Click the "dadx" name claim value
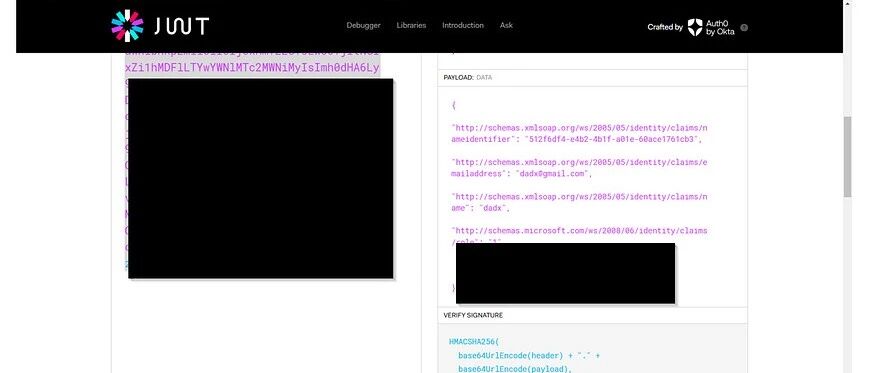 pos(493,208)
